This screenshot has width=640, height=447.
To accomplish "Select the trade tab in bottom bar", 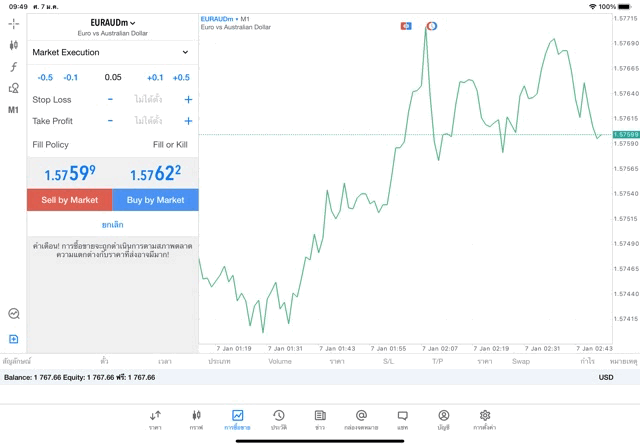I will (237, 420).
